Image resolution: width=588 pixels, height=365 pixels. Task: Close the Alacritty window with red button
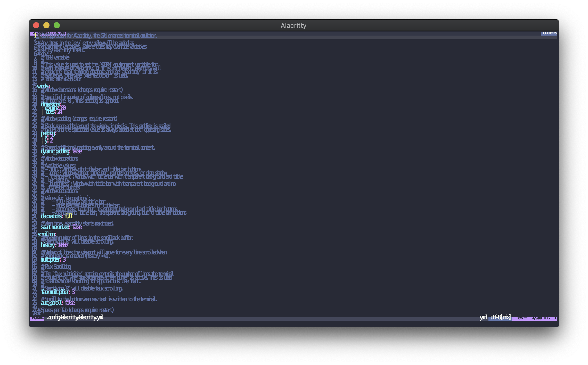[36, 25]
